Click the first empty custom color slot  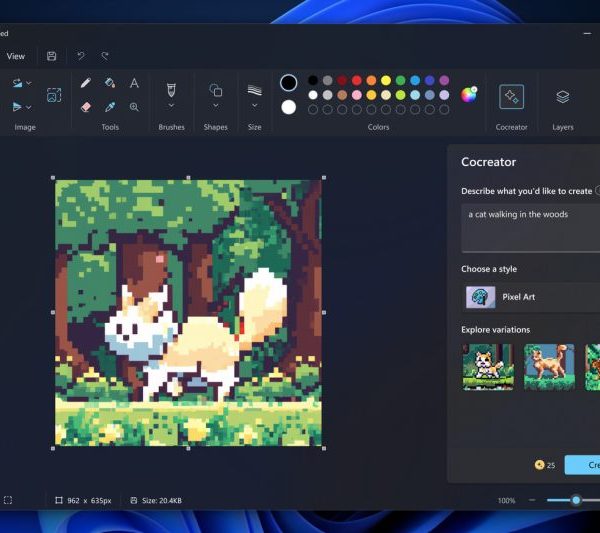pyautogui.click(x=313, y=110)
